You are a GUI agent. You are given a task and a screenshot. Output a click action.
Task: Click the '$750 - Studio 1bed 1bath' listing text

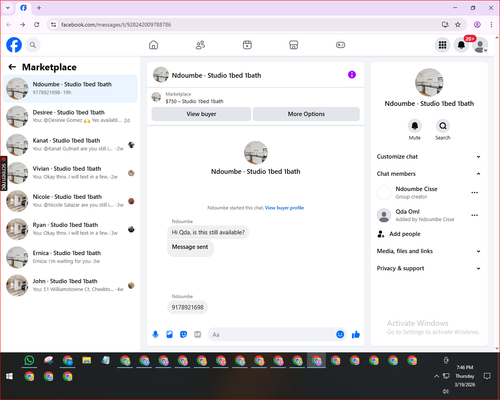click(195, 101)
